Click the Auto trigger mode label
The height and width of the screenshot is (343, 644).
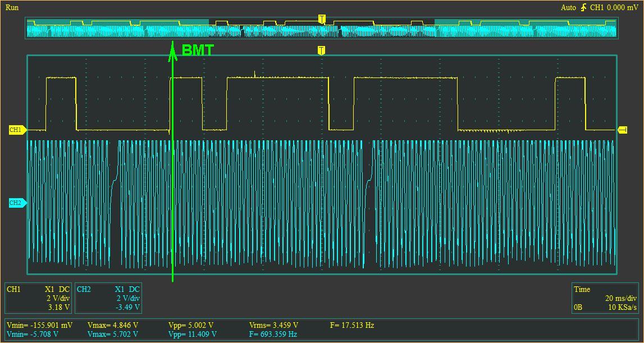568,7
